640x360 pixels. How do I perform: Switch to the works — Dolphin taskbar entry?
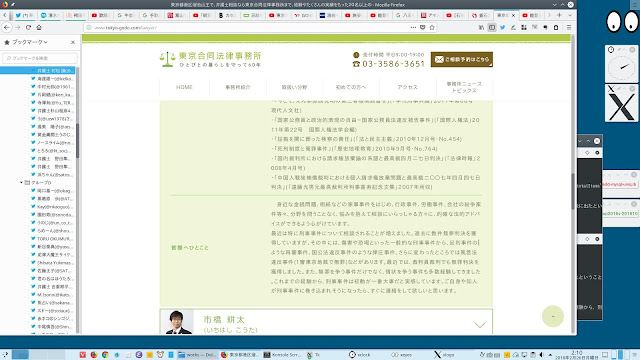click(x=198, y=355)
